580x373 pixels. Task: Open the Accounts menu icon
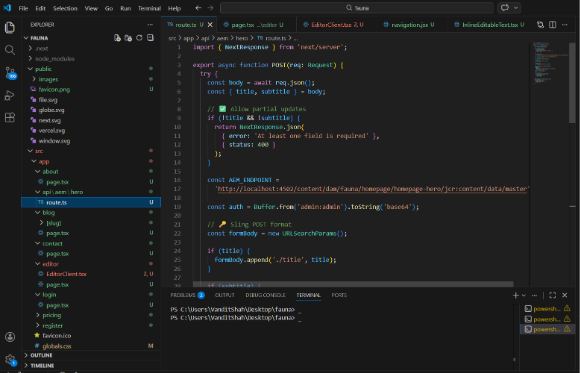click(x=10, y=337)
